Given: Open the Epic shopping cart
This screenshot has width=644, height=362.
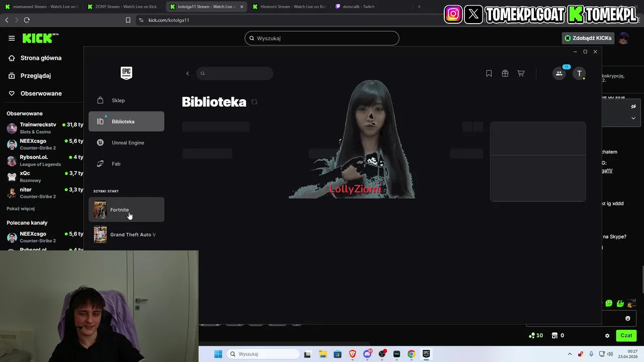Looking at the screenshot, I should (x=521, y=73).
